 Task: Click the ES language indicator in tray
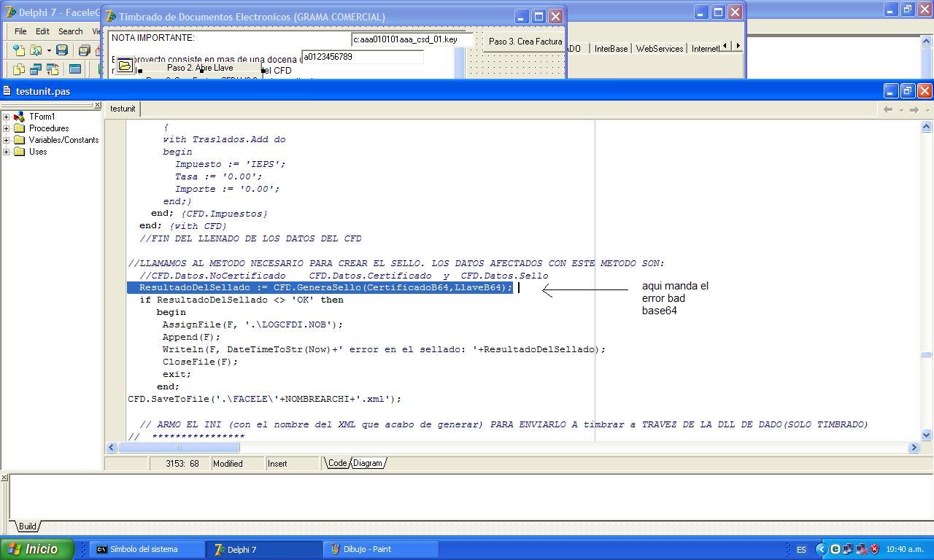(801, 550)
